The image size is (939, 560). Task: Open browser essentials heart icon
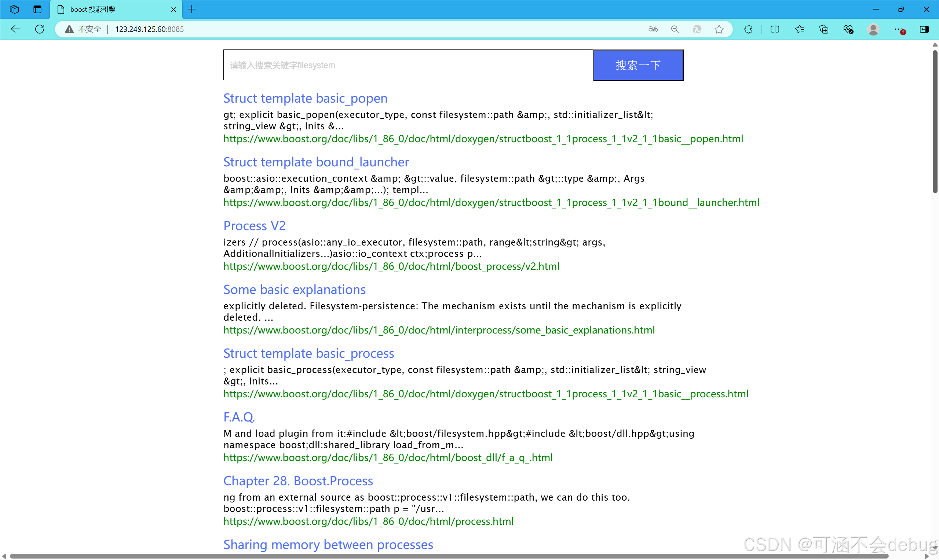pyautogui.click(x=848, y=29)
